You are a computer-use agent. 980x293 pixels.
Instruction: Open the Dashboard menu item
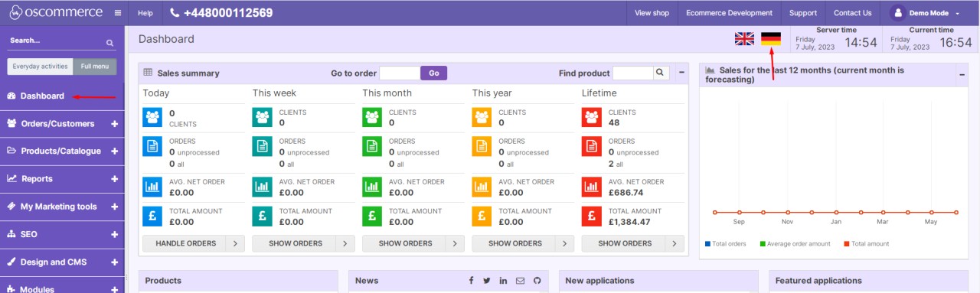pos(62,96)
